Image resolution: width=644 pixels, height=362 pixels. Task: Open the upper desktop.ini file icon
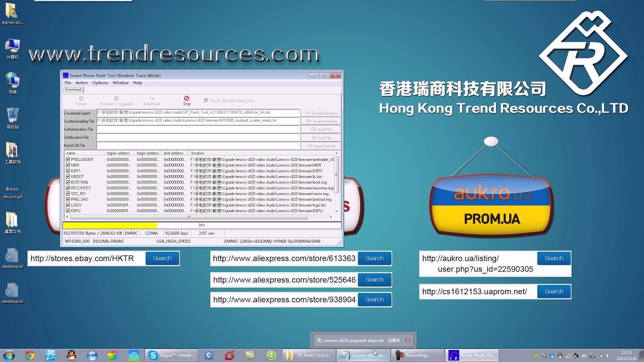12,258
